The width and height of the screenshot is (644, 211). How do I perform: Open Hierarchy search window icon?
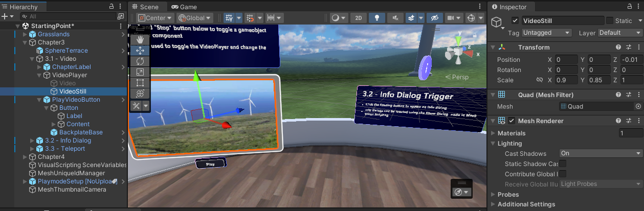(x=120, y=17)
